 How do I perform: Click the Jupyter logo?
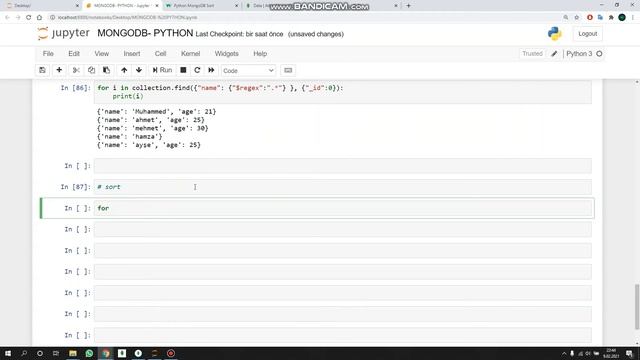[64, 33]
